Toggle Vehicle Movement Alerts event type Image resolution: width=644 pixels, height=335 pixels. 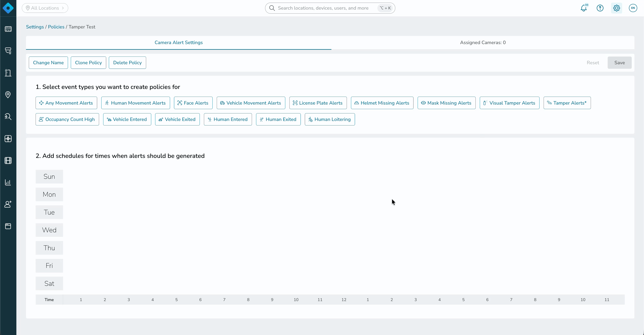[x=251, y=103]
